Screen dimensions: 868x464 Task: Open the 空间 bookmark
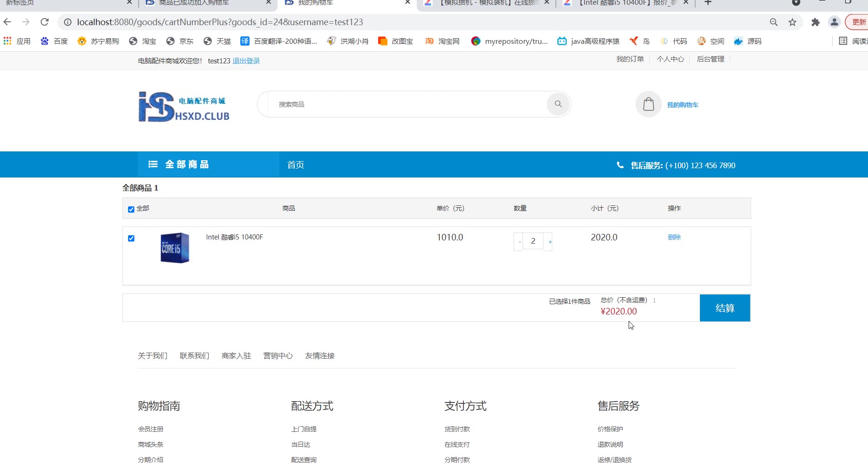711,41
